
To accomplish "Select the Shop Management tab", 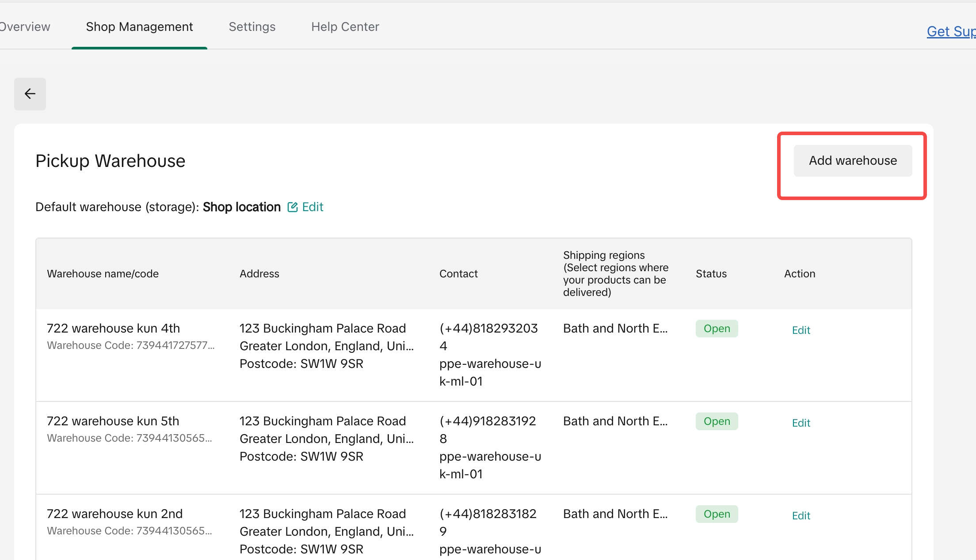I will [x=139, y=27].
